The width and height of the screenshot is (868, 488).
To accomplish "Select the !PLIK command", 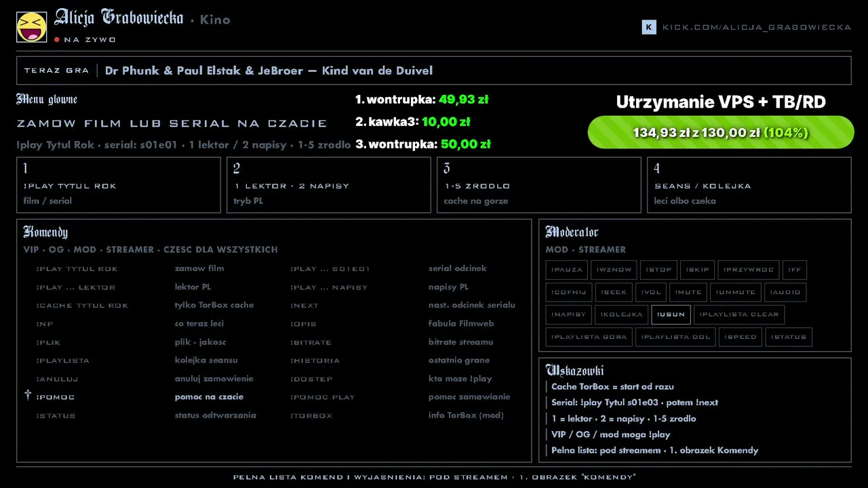I will 48,342.
